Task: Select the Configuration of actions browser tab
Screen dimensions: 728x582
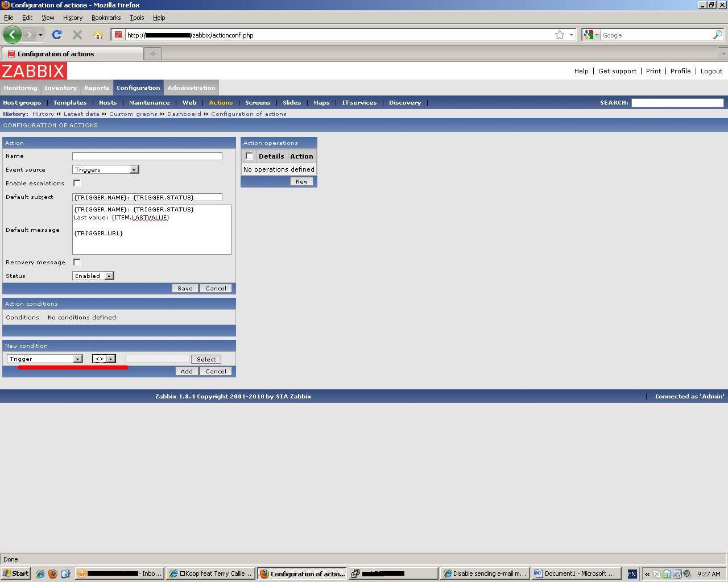Action: pyautogui.click(x=72, y=53)
